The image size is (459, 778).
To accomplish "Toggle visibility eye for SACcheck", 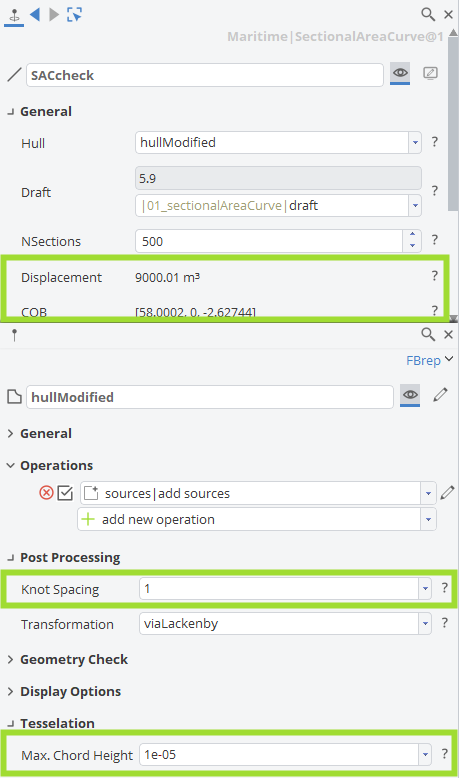I will 400,73.
